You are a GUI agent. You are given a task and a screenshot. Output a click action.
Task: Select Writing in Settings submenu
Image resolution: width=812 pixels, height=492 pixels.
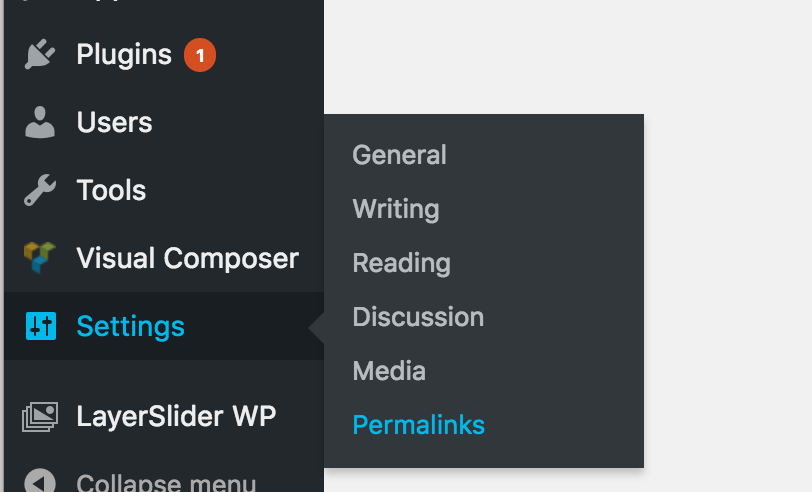pos(396,209)
